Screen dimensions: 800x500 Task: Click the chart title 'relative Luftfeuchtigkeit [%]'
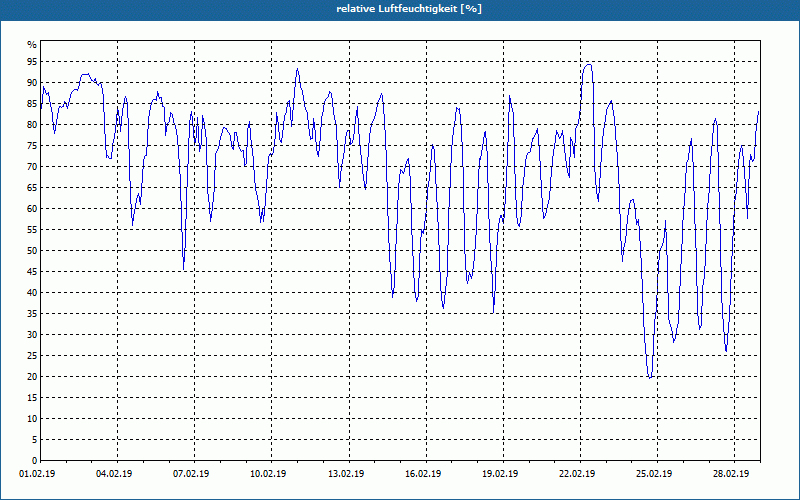click(409, 9)
